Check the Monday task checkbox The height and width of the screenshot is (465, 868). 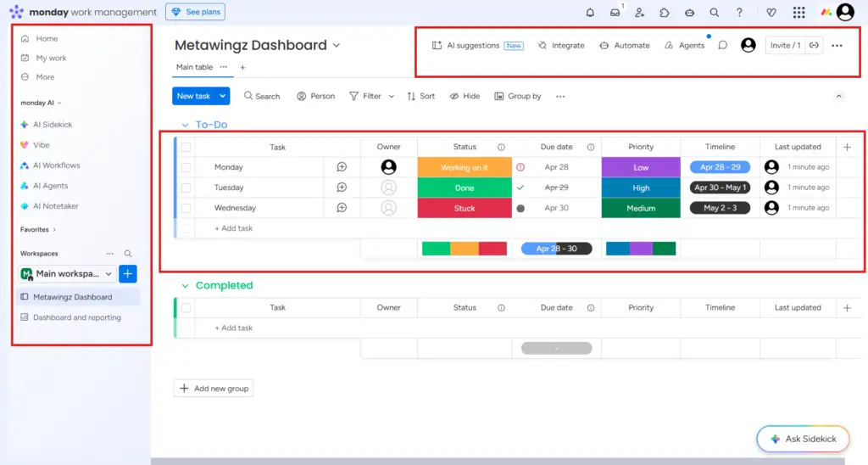pyautogui.click(x=186, y=167)
